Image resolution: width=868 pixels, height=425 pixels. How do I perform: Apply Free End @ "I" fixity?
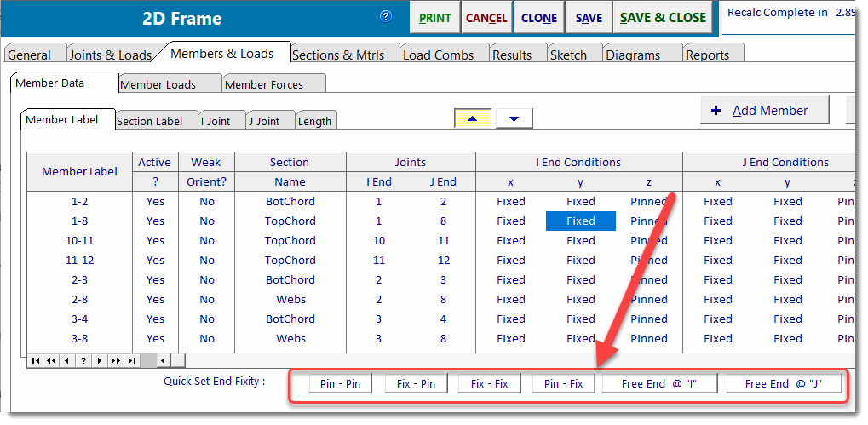pyautogui.click(x=658, y=383)
